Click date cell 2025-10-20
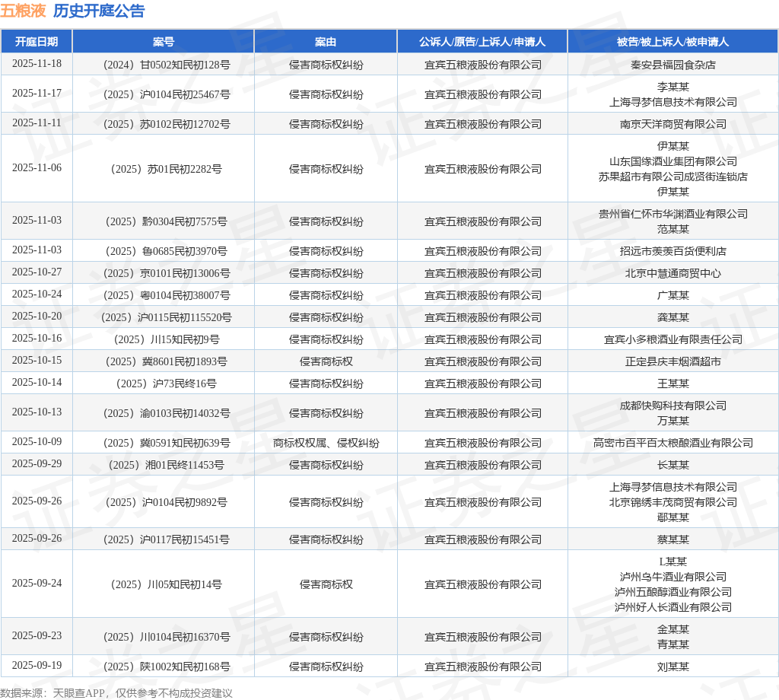The width and height of the screenshot is (779, 700). (37, 317)
